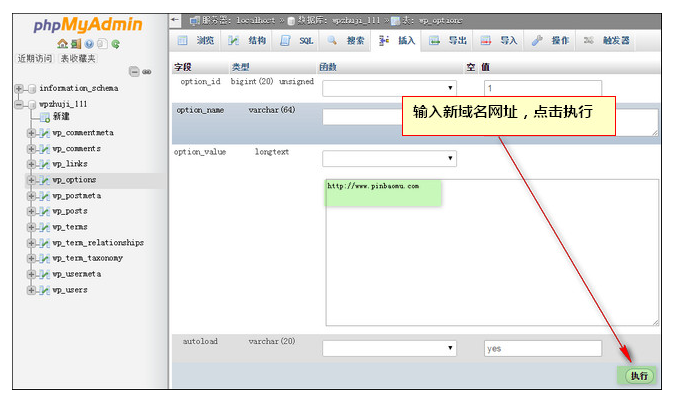
Task: Select the wp_options table in sidebar
Action: click(x=74, y=180)
